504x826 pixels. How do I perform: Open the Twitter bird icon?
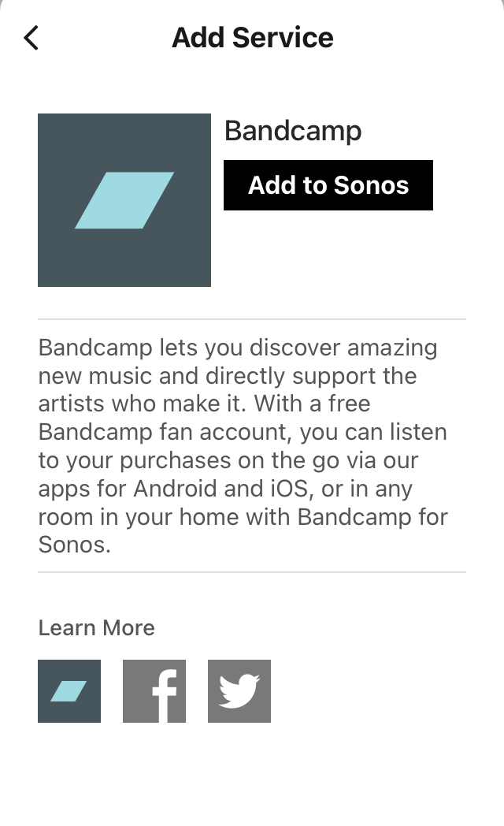coord(239,691)
